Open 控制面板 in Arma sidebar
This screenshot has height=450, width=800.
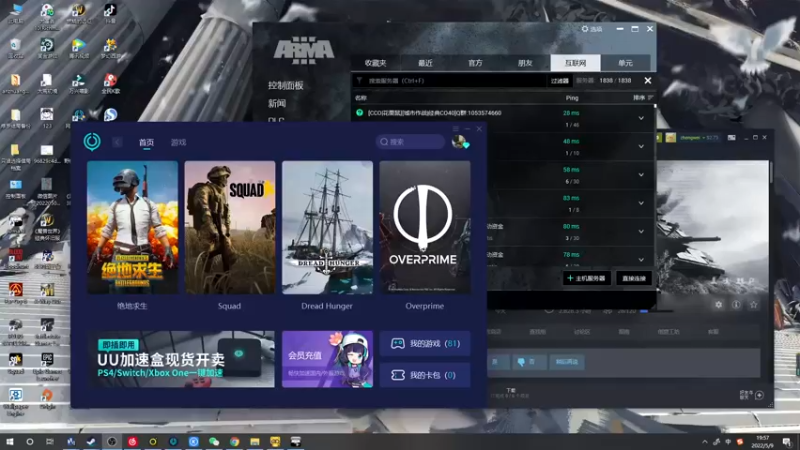click(x=286, y=85)
